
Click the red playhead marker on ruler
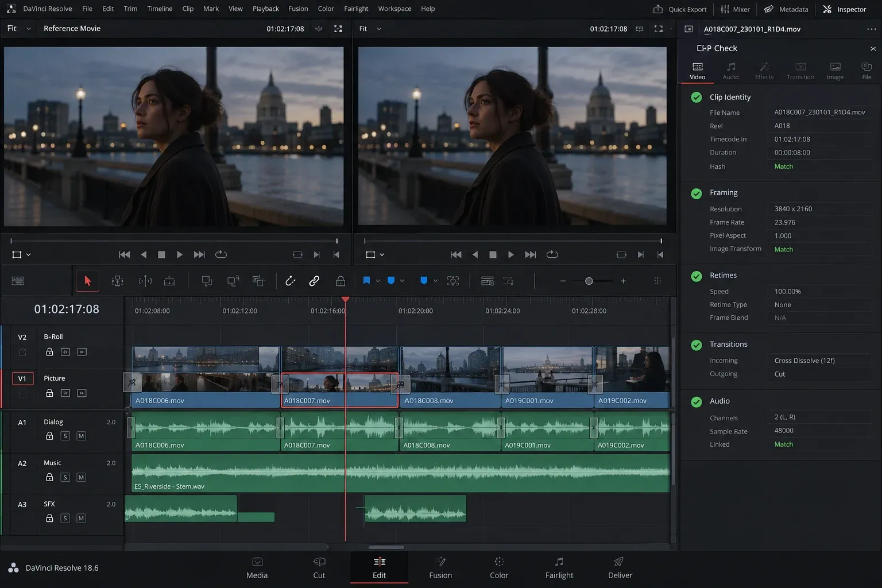tap(345, 300)
